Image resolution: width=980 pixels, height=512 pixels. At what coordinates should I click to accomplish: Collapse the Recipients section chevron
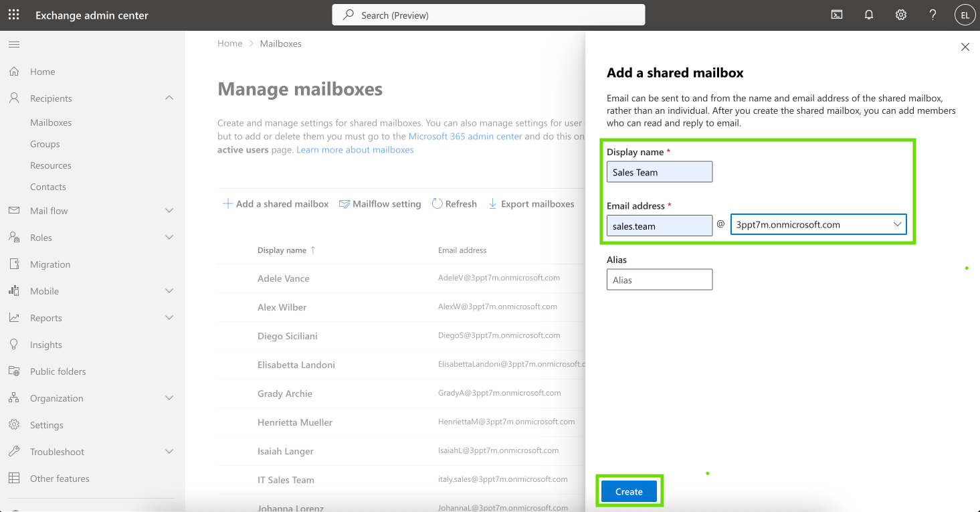(169, 98)
